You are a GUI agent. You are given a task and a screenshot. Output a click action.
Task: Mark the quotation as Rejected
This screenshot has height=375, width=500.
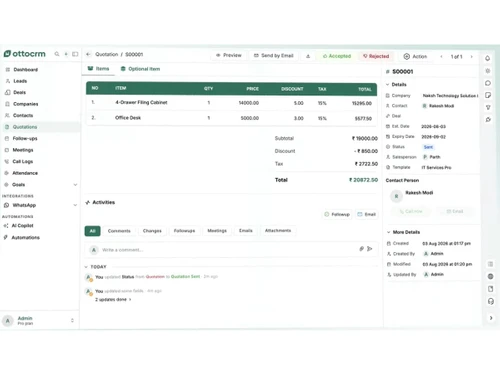pyautogui.click(x=376, y=56)
